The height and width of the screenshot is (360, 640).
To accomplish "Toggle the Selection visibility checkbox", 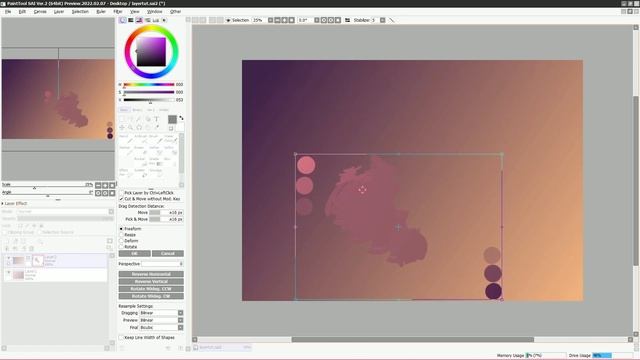I will (x=228, y=20).
